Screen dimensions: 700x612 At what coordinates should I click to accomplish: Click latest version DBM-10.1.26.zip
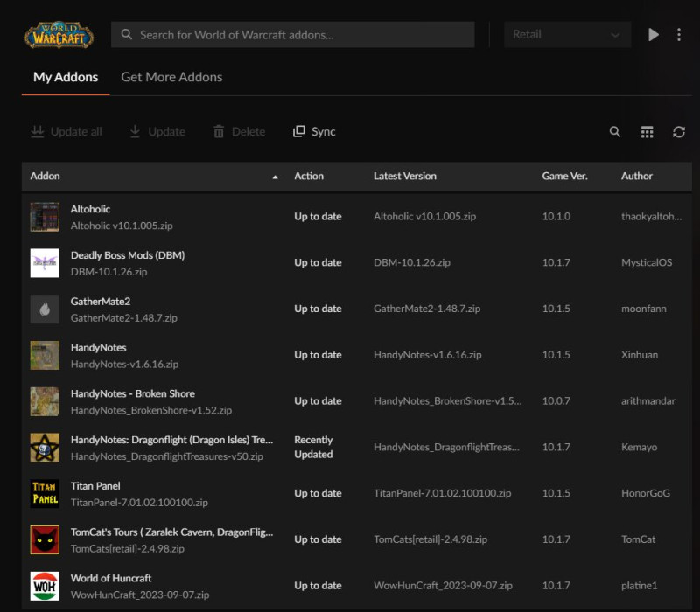tap(412, 262)
